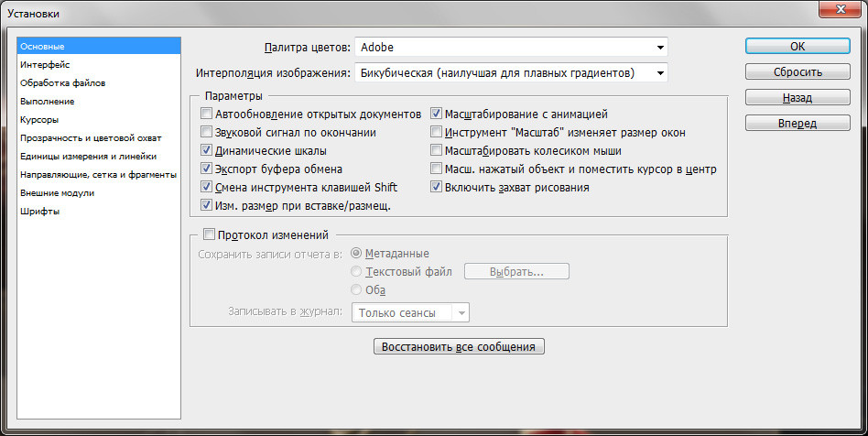Enable Масштабировать колесиком мыши checkbox
868x436 pixels.
pos(436,151)
